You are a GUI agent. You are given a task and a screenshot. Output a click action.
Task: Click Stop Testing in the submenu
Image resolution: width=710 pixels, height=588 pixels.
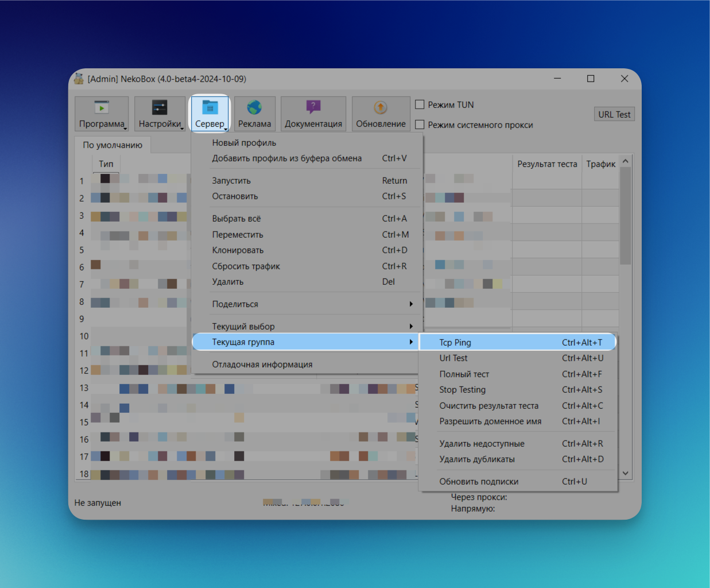click(518, 390)
